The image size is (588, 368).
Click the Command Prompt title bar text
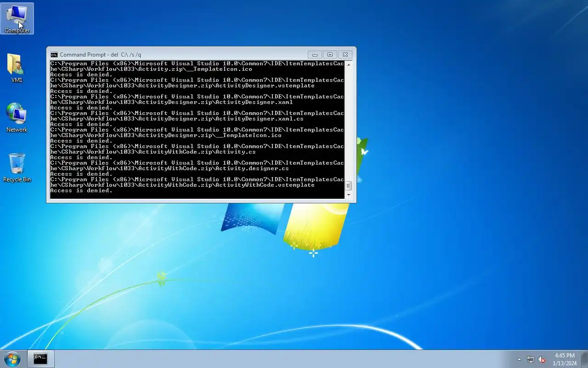coord(100,54)
